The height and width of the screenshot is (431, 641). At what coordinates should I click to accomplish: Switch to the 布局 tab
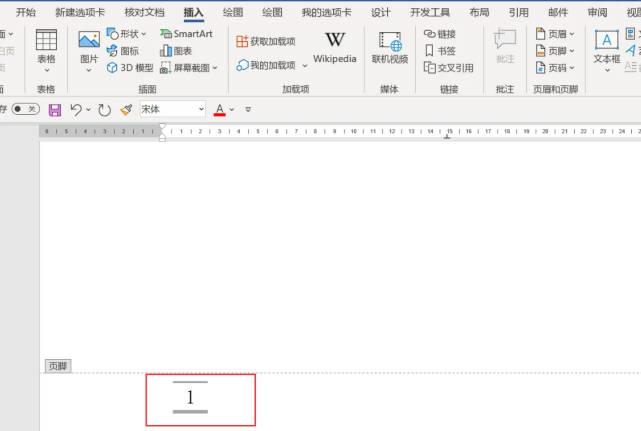pos(479,12)
